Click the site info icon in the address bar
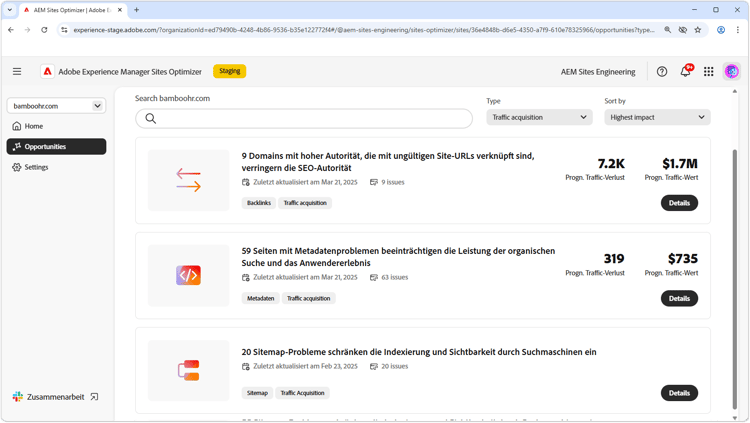 [x=64, y=30]
